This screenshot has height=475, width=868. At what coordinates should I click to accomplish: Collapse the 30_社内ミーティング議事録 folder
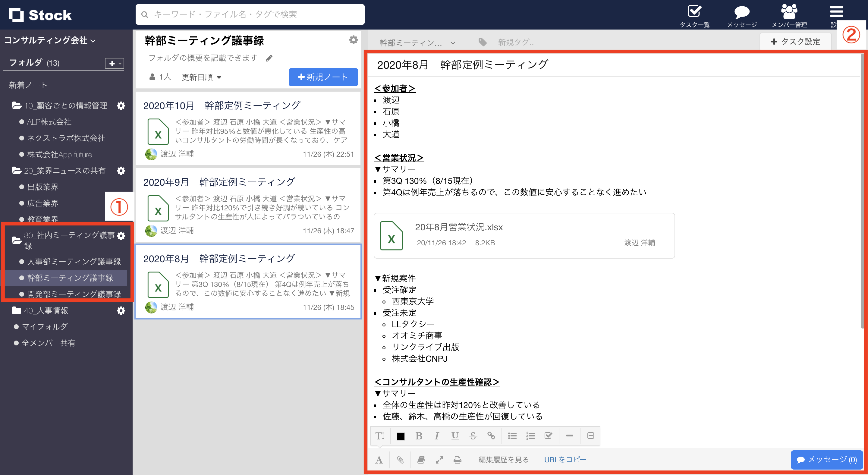click(17, 240)
